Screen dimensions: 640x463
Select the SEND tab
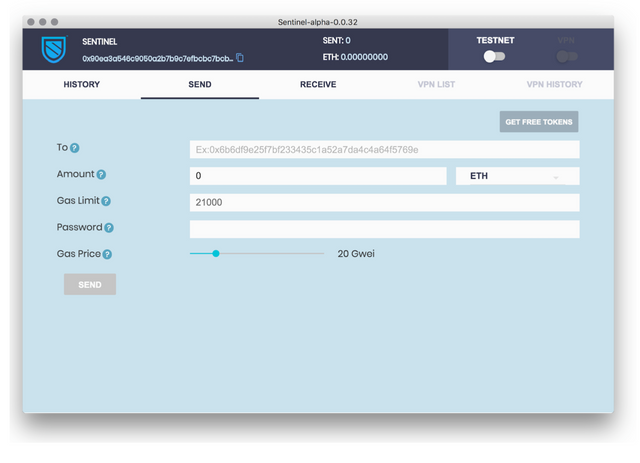200,85
